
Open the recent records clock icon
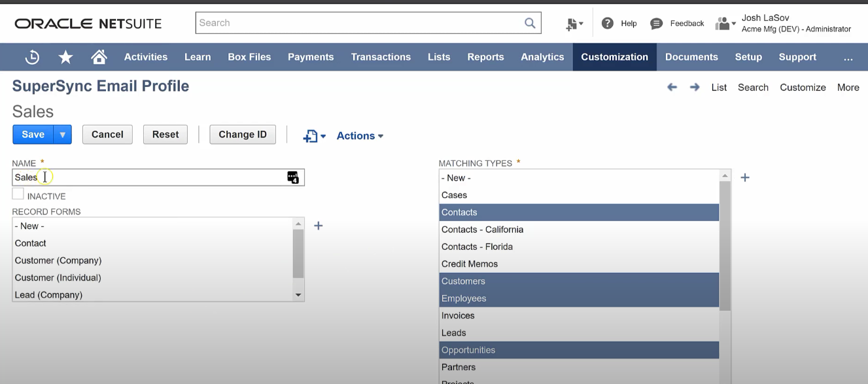click(31, 57)
